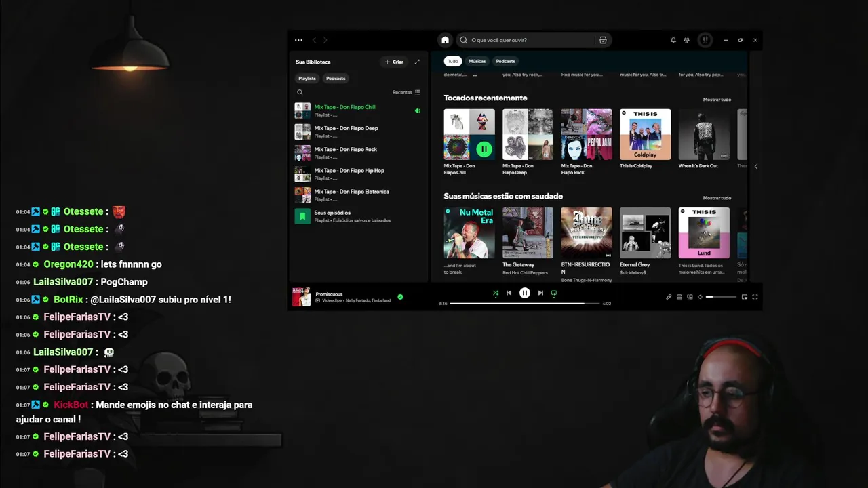The width and height of the screenshot is (868, 488).
Task: Open the Tocados recentemente heading
Action: (x=486, y=98)
